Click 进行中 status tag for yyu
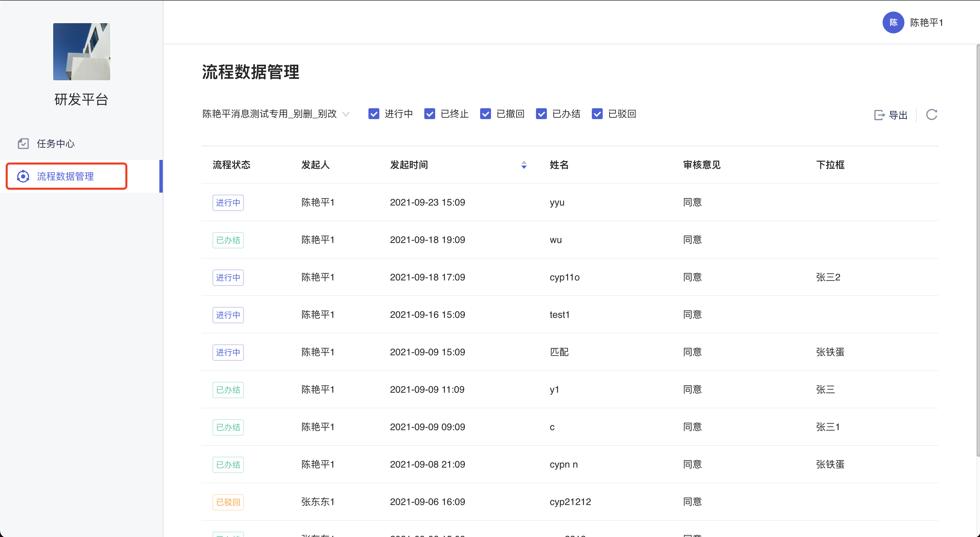 [x=228, y=203]
